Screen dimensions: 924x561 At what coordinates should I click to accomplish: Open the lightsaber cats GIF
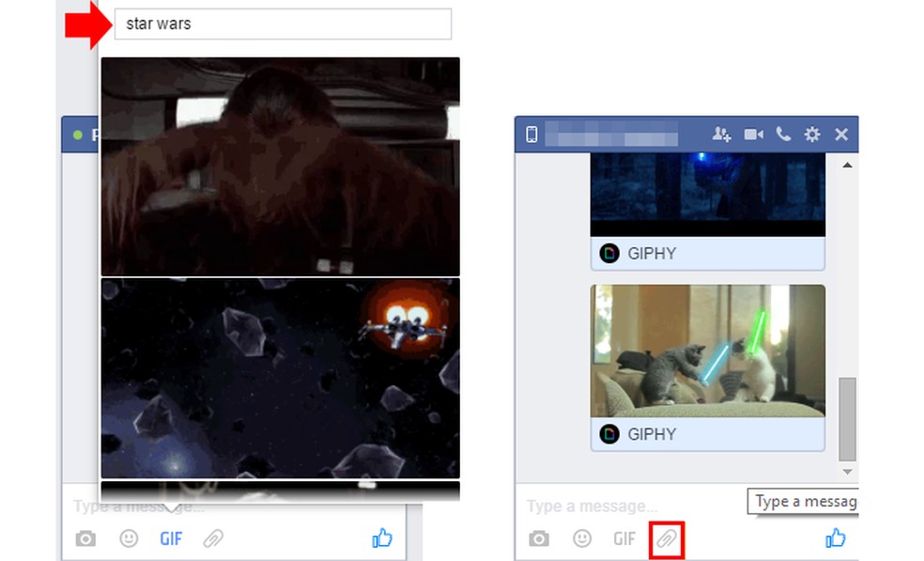[708, 351]
